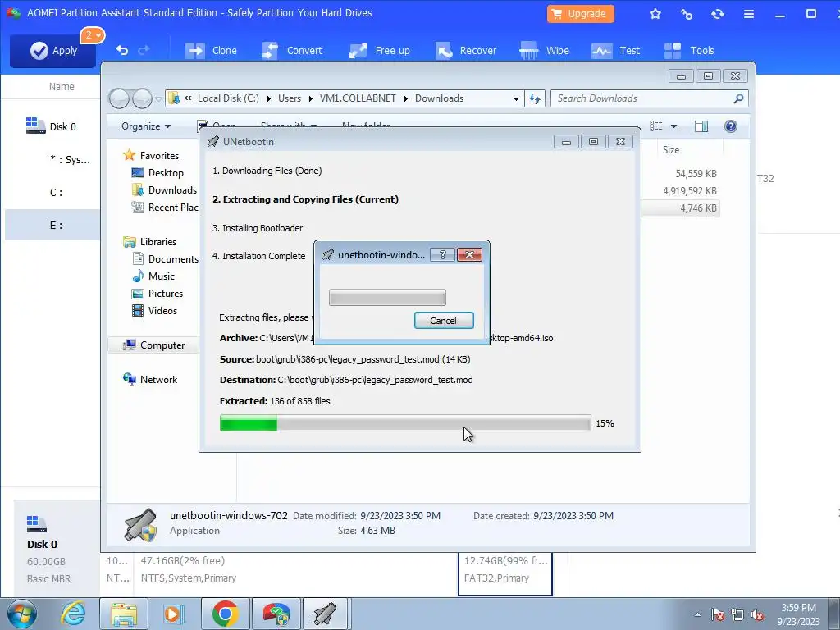
Task: Open Windows Media Player from taskbar
Action: (173, 614)
